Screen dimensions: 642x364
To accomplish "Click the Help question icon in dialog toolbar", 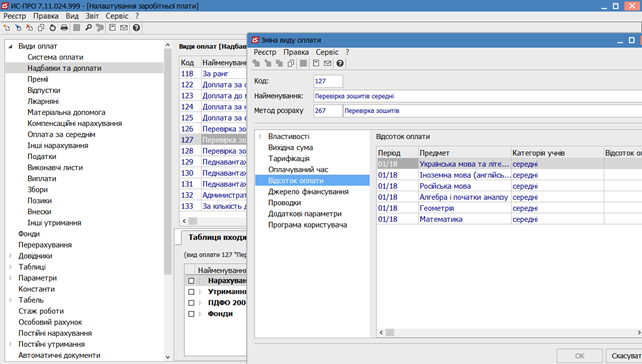I will click(x=340, y=63).
